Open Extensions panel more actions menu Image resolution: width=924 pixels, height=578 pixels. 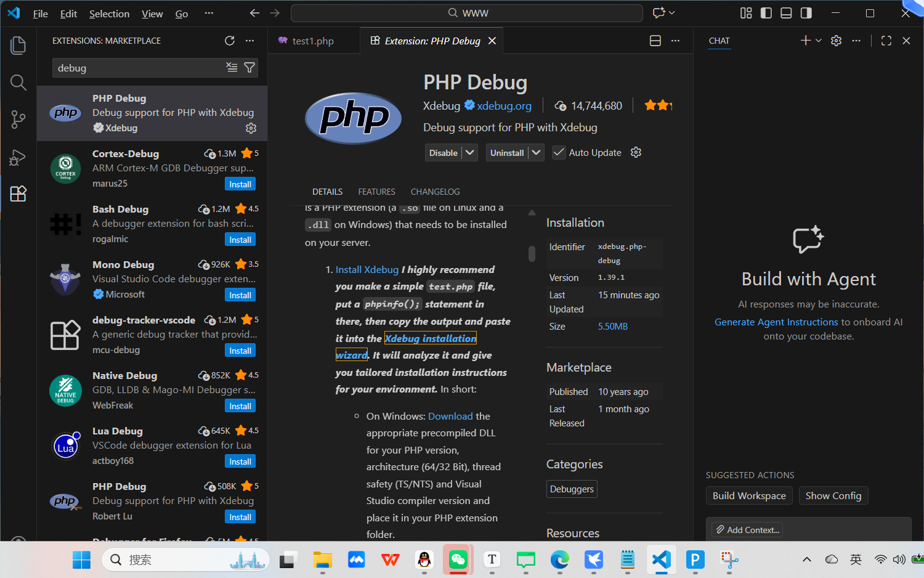click(x=249, y=41)
